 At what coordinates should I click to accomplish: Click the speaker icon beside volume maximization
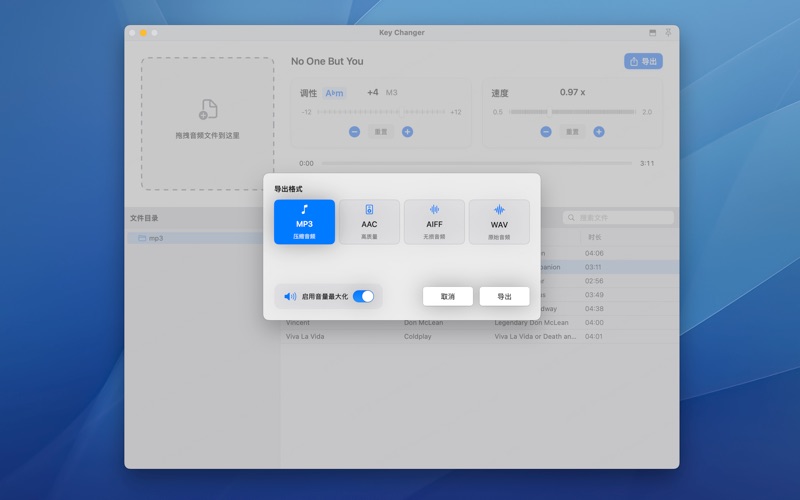coord(290,296)
